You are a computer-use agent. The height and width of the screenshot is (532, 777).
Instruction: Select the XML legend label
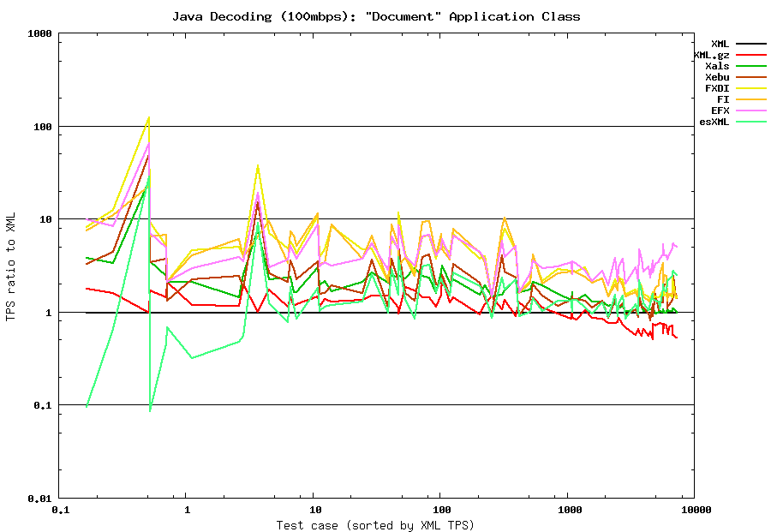tap(720, 43)
